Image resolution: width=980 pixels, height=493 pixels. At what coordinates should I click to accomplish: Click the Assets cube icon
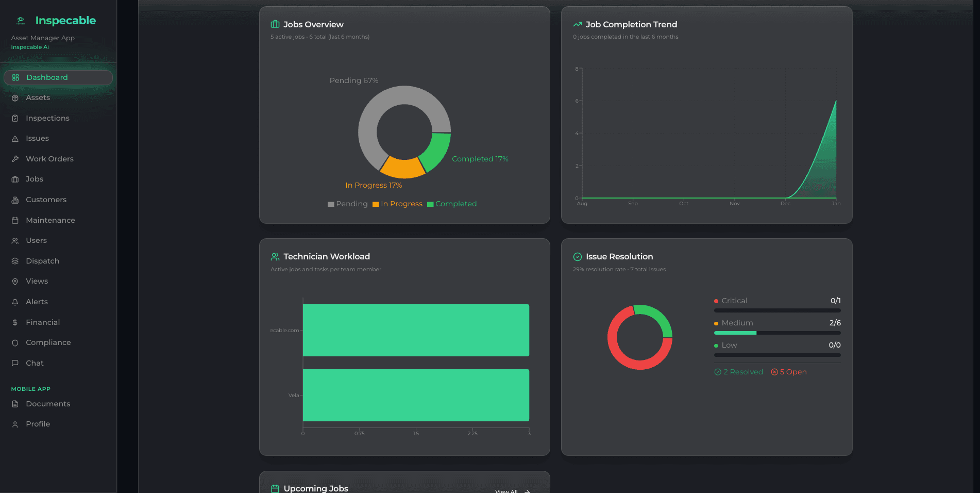pos(15,98)
